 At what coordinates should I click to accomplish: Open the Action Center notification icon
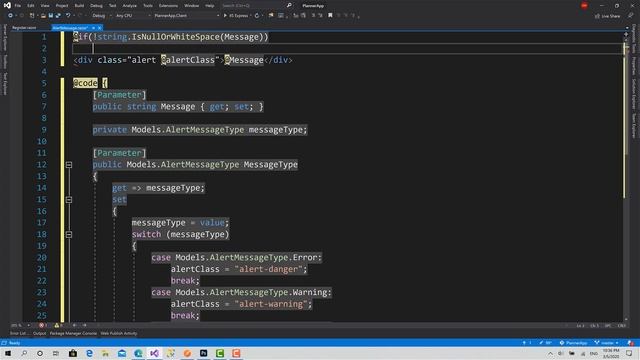[629, 353]
